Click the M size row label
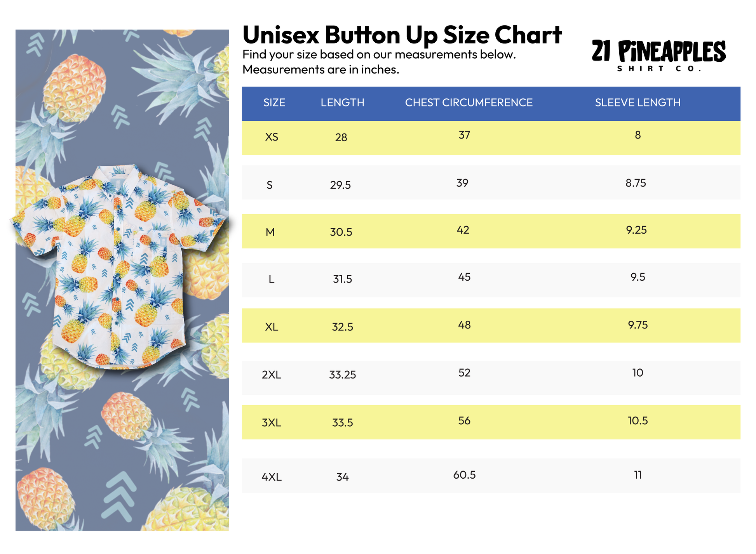 tap(270, 232)
